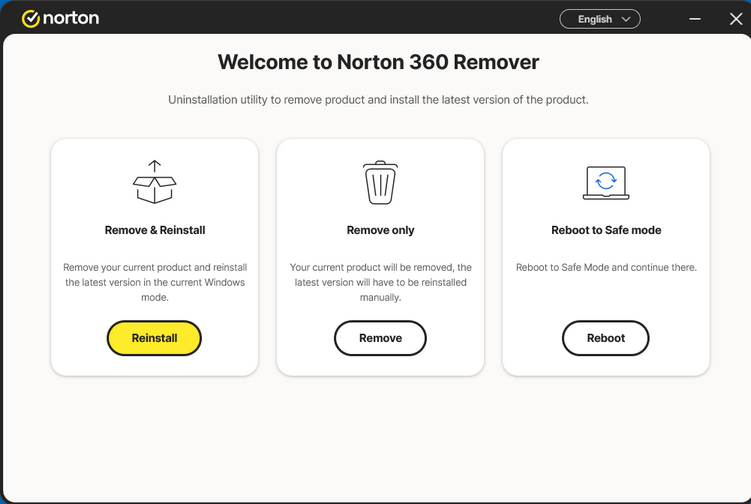Select the Reboot to Safe mode heading
This screenshot has height=504, width=751.
pyautogui.click(x=606, y=230)
